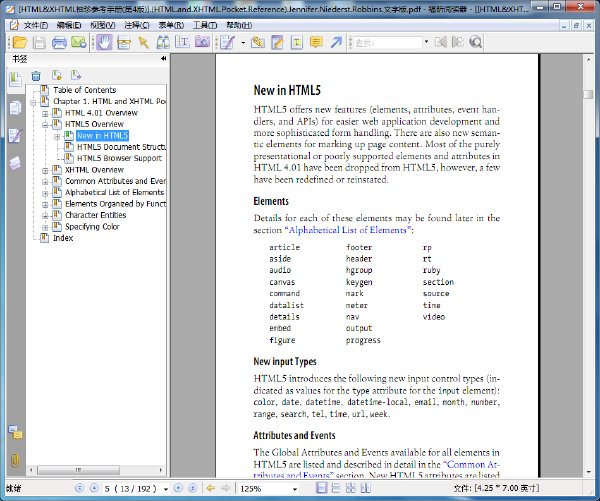Select the arrow selection tool
The height and width of the screenshot is (501, 600).
point(143,42)
